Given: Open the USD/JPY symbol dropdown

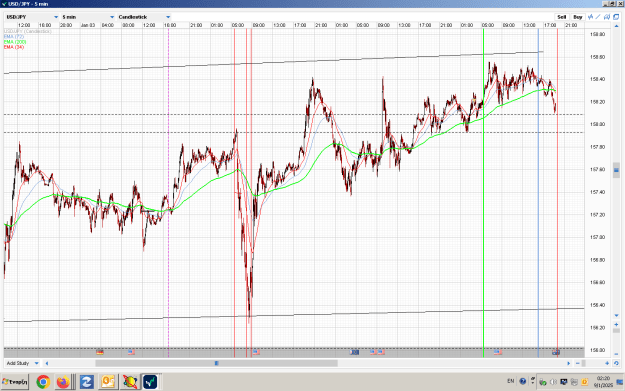Looking at the screenshot, I should click(32, 17).
